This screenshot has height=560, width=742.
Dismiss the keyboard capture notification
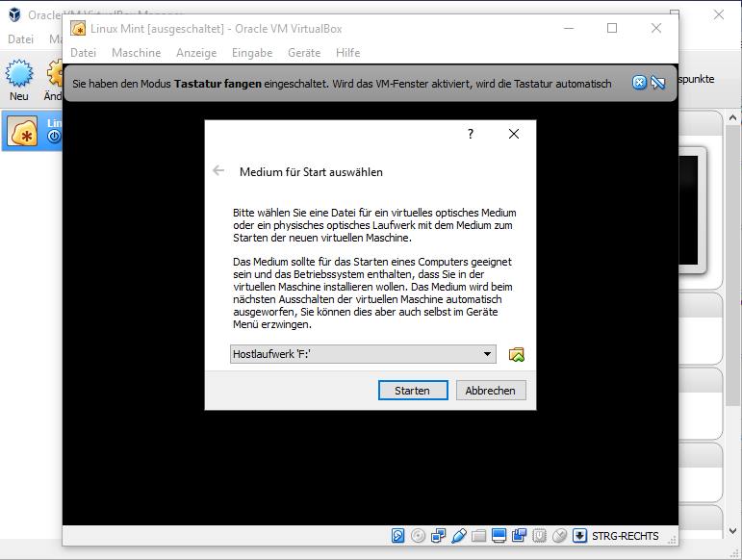click(639, 83)
